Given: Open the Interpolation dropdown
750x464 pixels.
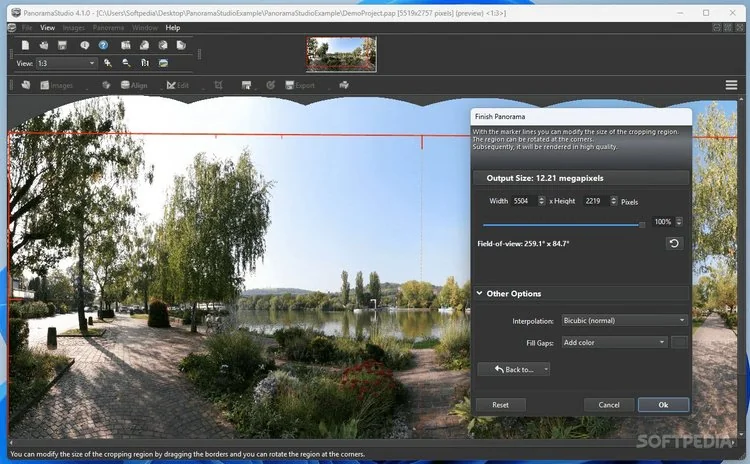Looking at the screenshot, I should [x=624, y=320].
